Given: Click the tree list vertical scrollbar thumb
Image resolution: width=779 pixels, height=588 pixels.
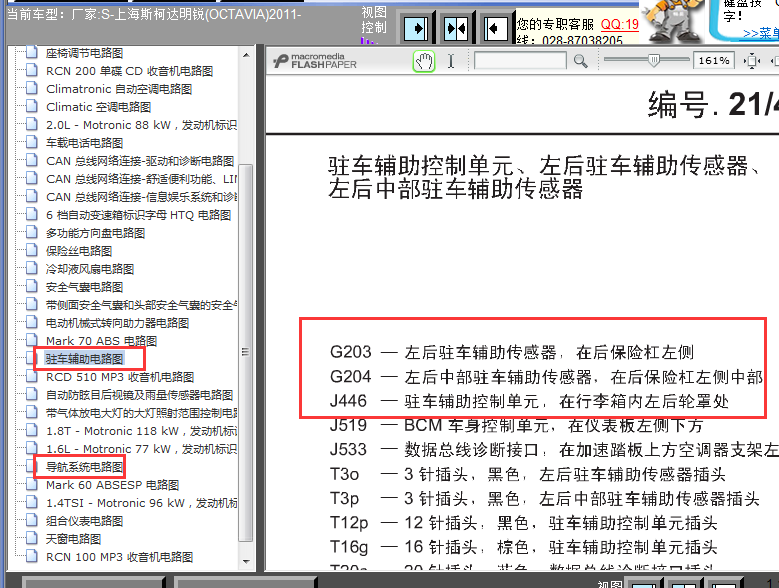Looking at the screenshot, I should 246,352.
